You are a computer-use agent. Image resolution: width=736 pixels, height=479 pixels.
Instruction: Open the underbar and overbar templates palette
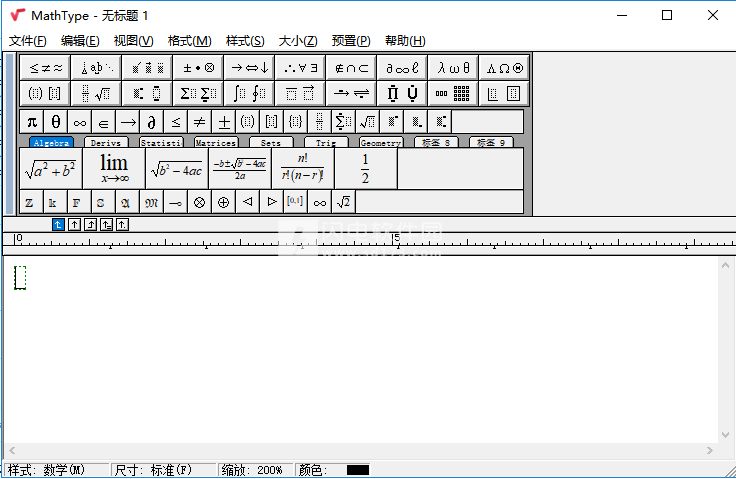pos(300,93)
